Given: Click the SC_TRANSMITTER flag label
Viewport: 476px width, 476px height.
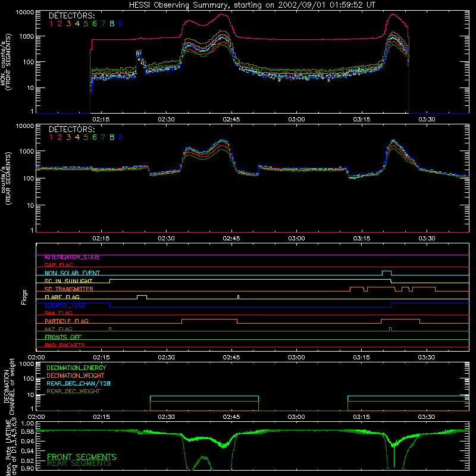Looking at the screenshot, I should click(69, 289).
